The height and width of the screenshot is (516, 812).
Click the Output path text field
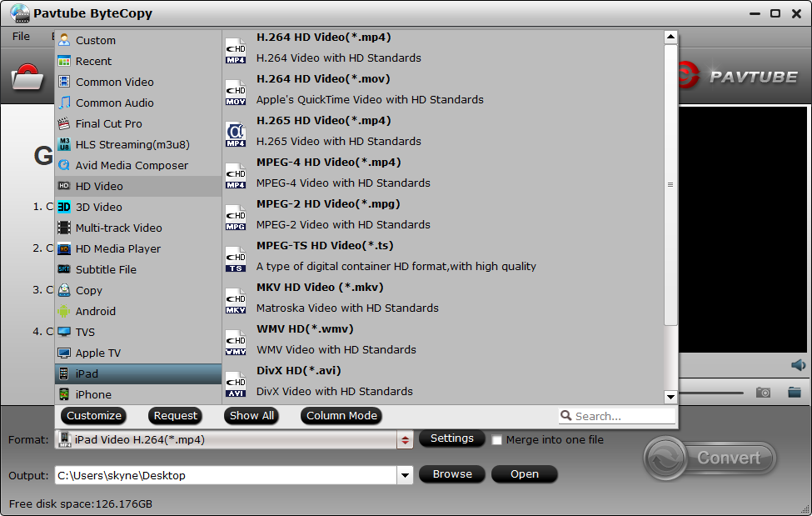226,475
